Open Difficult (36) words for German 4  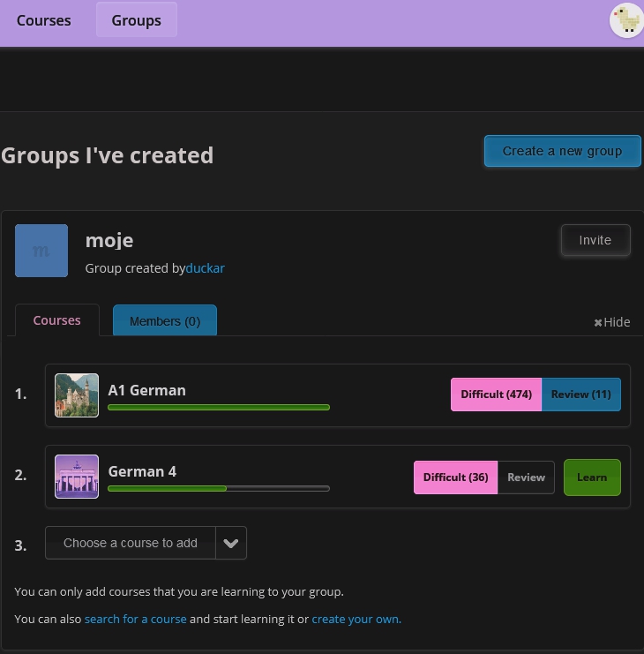coord(455,477)
